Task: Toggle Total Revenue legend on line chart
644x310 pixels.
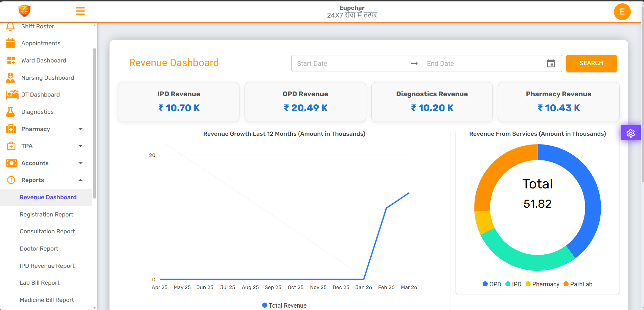Action: [284, 305]
